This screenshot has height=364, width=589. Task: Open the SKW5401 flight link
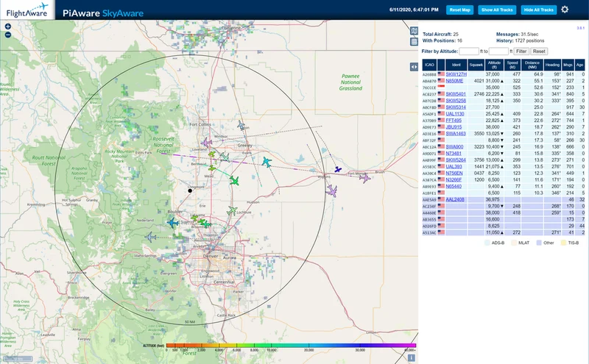(456, 94)
